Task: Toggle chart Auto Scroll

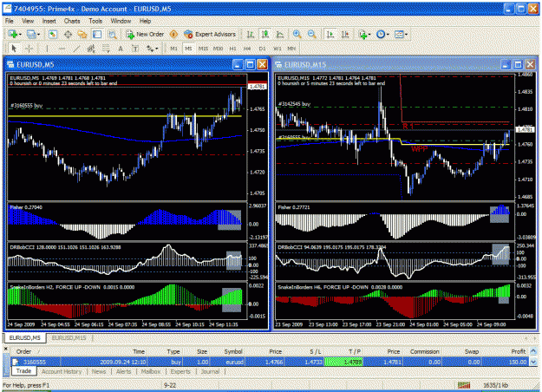Action: (x=330, y=34)
